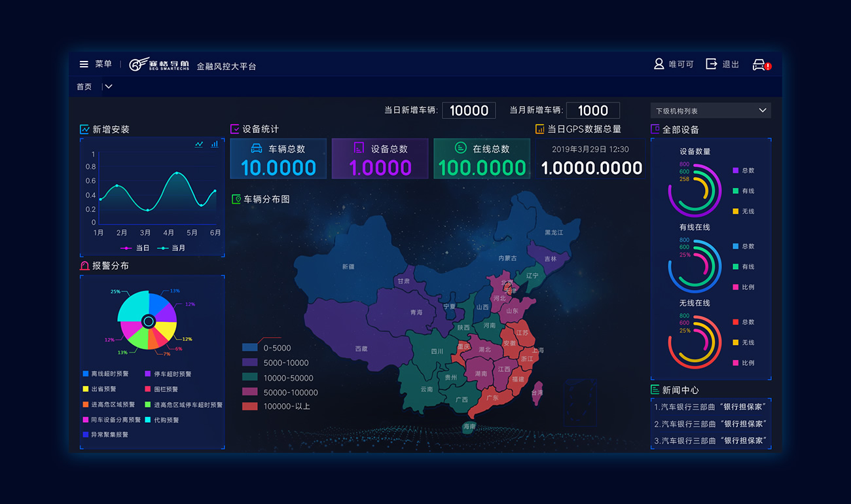Open the hamburger menu icon

coord(84,64)
